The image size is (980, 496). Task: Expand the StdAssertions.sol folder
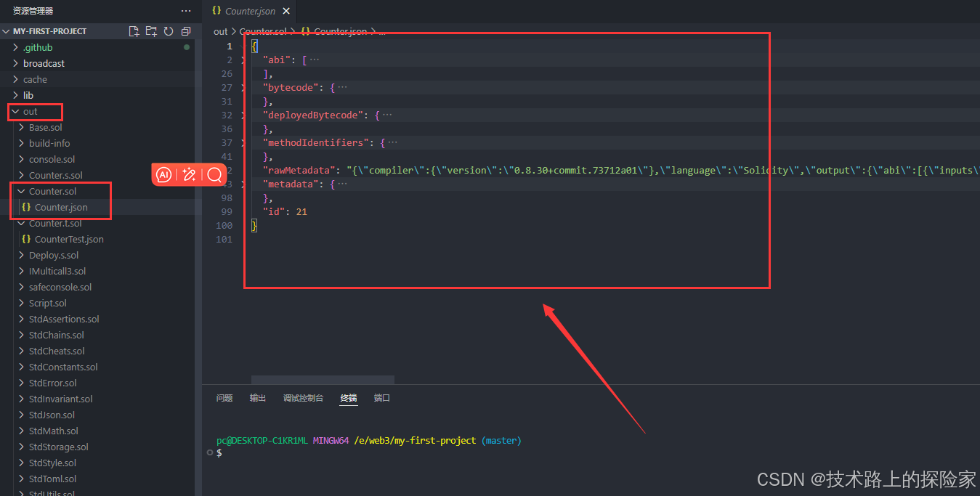[x=97, y=319]
